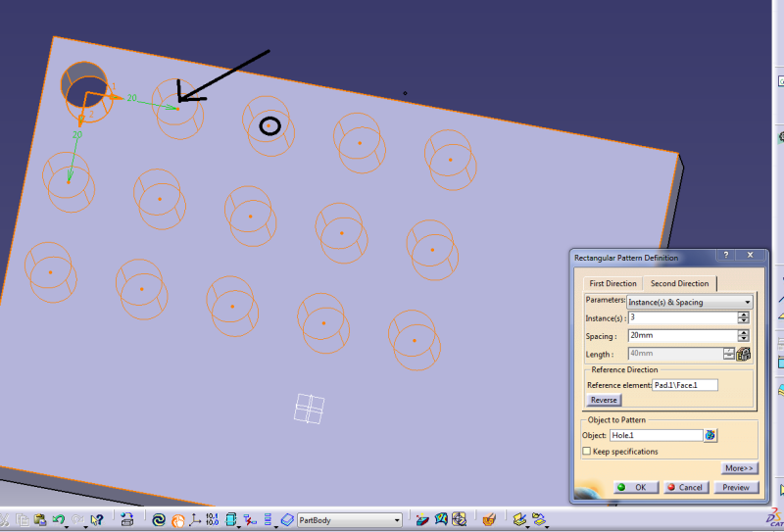Click the yellow open-folder catalog icon
The height and width of the screenshot is (532, 784).
pos(539,519)
